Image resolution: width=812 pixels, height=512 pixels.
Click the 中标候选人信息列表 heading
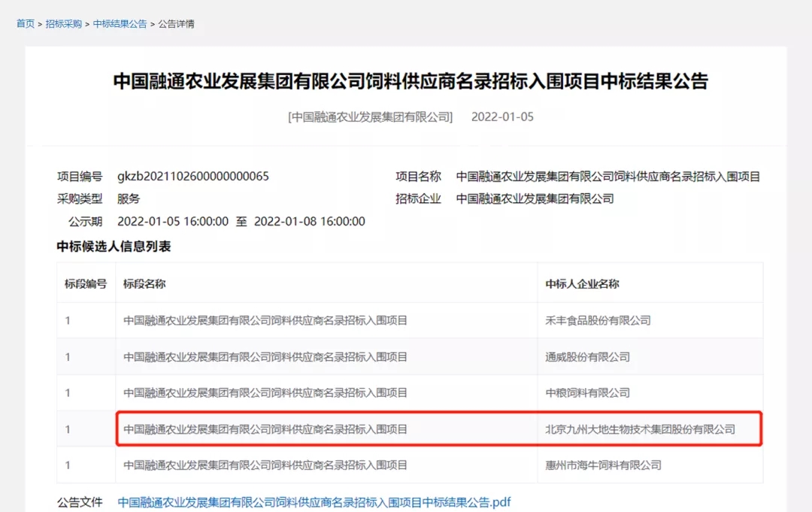(x=114, y=247)
